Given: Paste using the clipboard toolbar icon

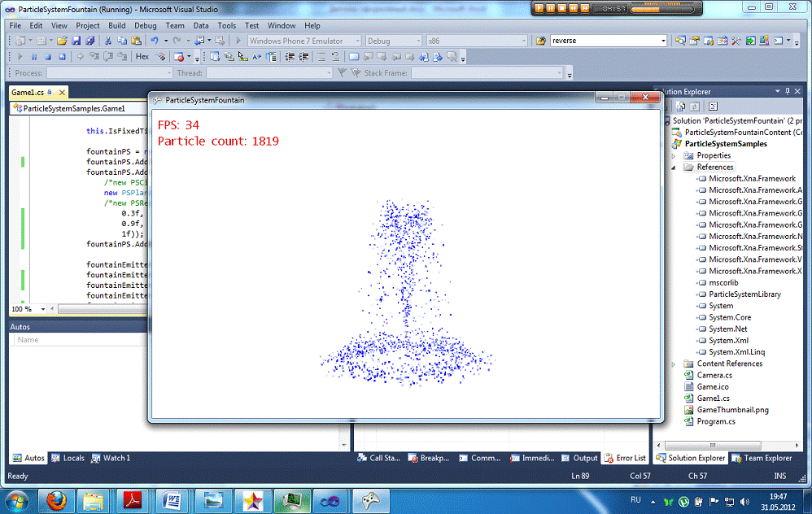Looking at the screenshot, I should tap(136, 41).
